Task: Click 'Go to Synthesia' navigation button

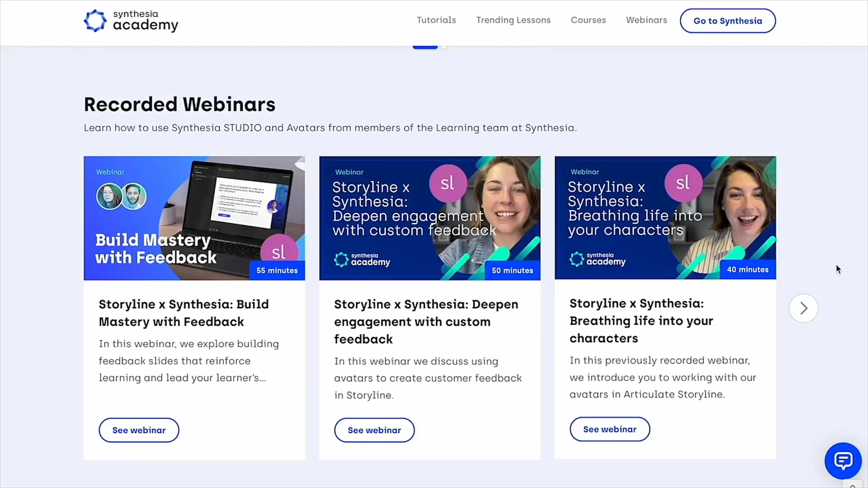Action: (x=727, y=20)
